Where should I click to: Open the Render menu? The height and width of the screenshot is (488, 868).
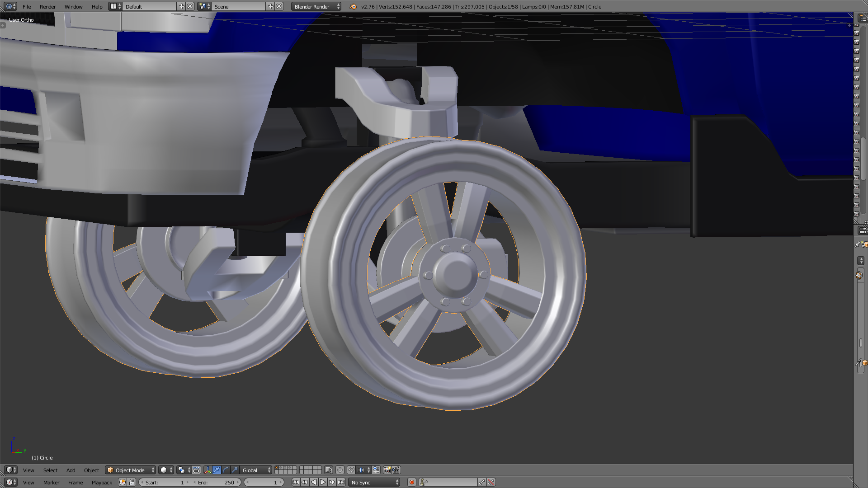tap(47, 6)
